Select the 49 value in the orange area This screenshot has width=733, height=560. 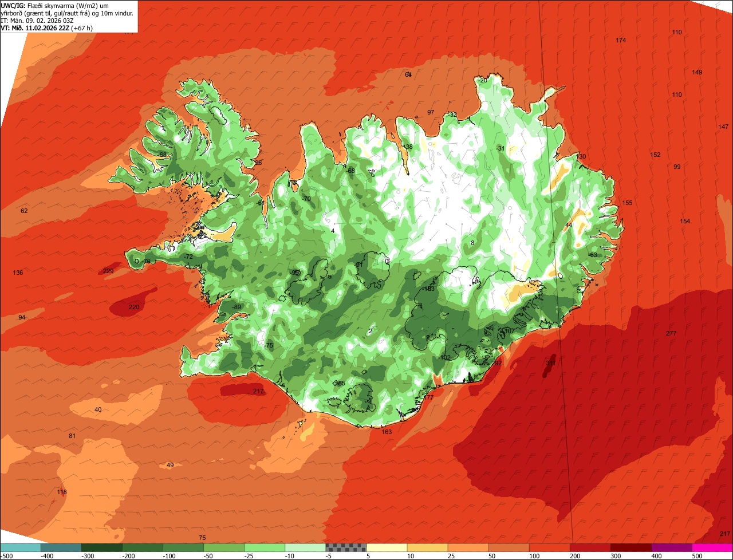[x=170, y=465]
